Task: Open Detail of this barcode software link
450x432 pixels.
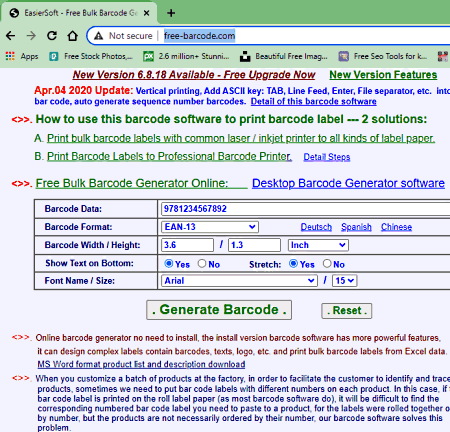Action: click(314, 101)
